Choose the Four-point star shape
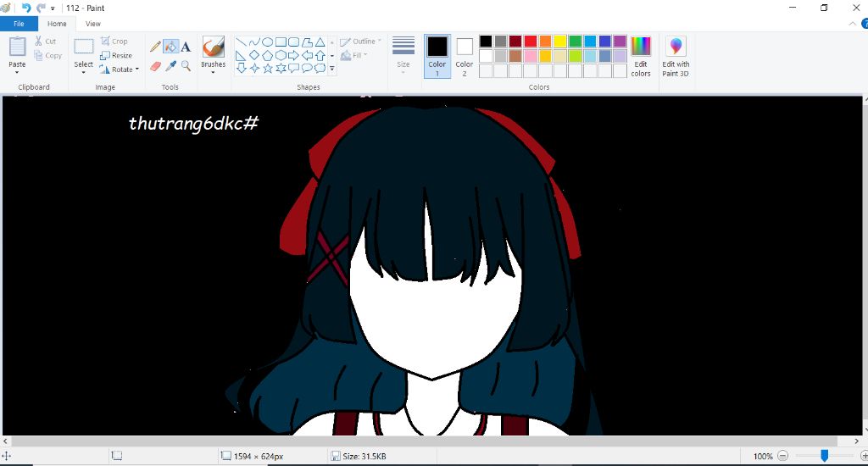 click(254, 68)
